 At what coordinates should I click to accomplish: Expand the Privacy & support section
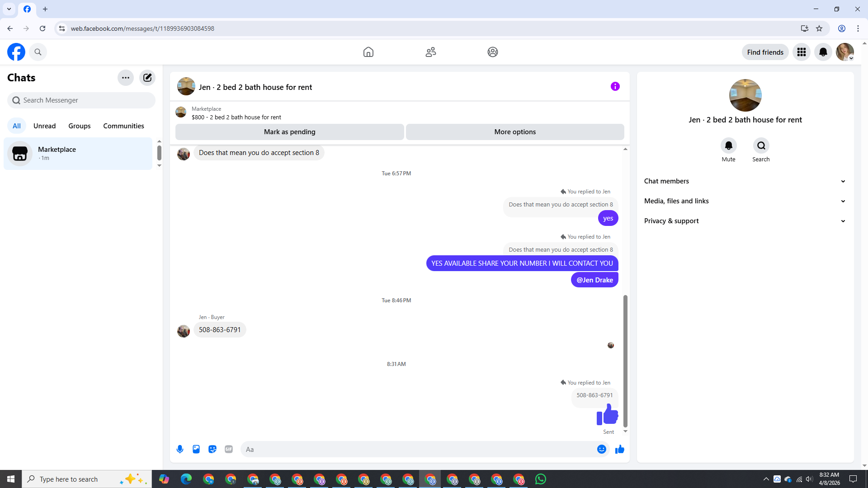pyautogui.click(x=745, y=221)
